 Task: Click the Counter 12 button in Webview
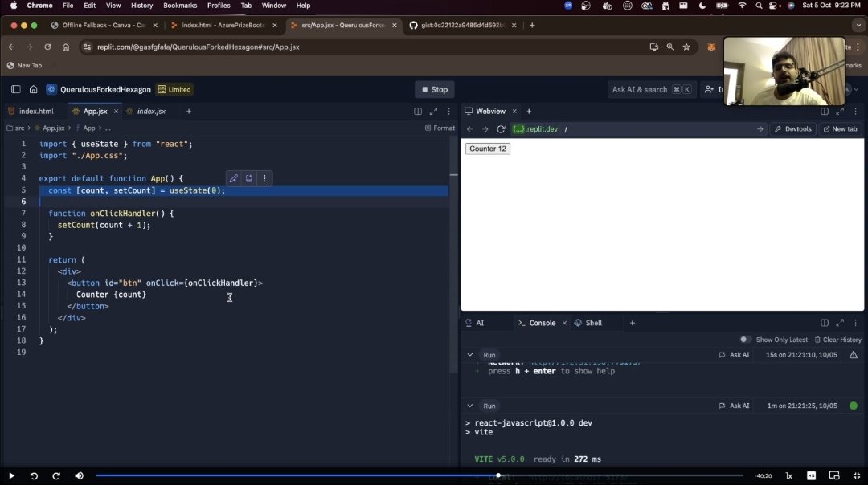point(488,149)
